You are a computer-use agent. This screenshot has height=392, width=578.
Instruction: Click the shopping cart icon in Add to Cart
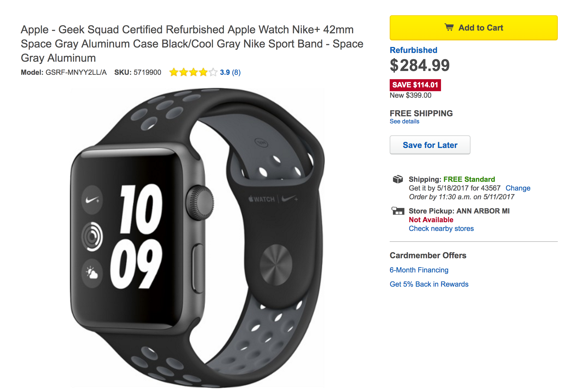449,27
